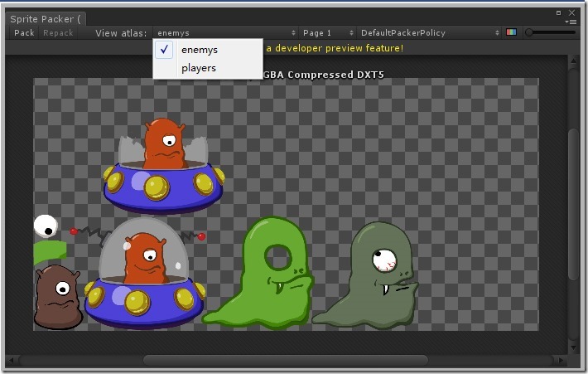The height and width of the screenshot is (374, 588).
Task: Click the mip level slider handle
Action: coord(528,32)
